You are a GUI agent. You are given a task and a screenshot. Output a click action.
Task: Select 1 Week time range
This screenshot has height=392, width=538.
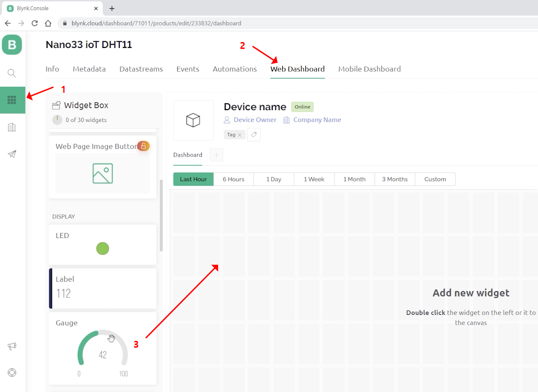click(x=314, y=179)
